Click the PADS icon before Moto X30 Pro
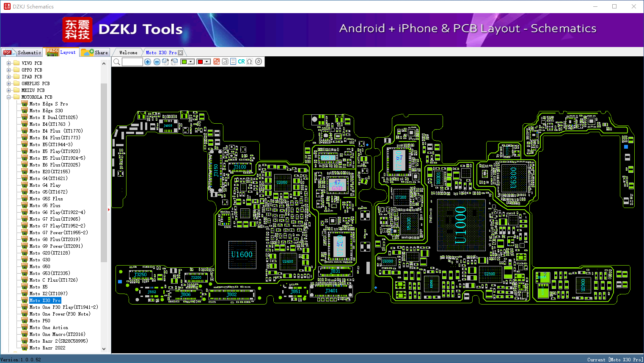The height and width of the screenshot is (363, 644). click(x=25, y=300)
